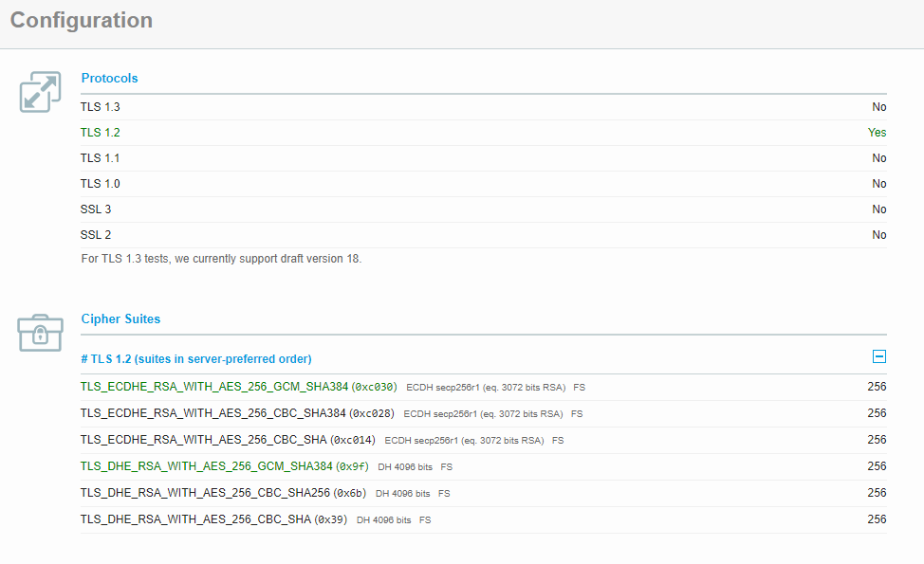Click TLS_DHE_RSA_WITH_AES_256_GCM_SHA384 cipher suite
This screenshot has width=924, height=564.
click(207, 466)
